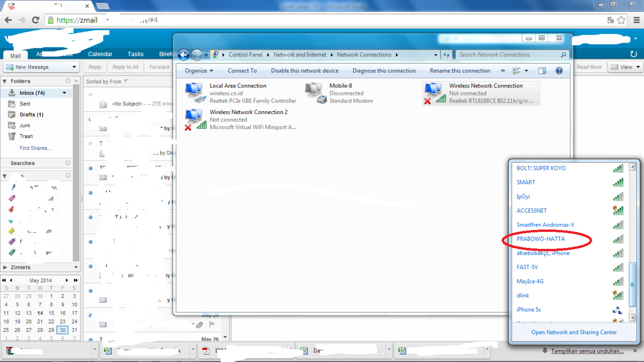This screenshot has width=644, height=362.
Task: Open Explorer help question icon
Action: pos(559,71)
